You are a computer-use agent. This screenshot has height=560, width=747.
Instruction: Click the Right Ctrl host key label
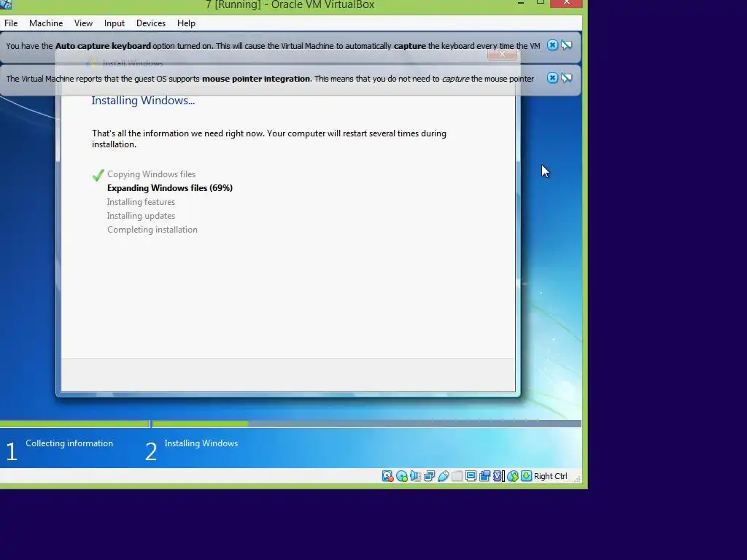click(x=550, y=476)
